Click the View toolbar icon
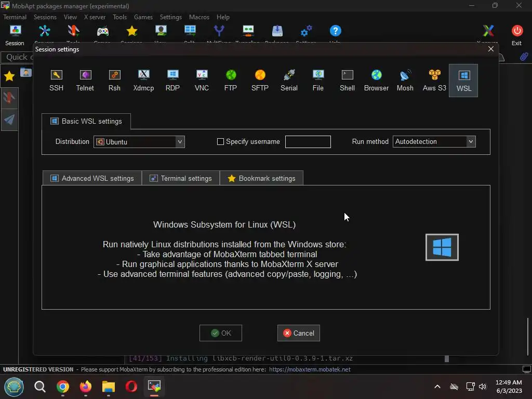 pyautogui.click(x=161, y=31)
